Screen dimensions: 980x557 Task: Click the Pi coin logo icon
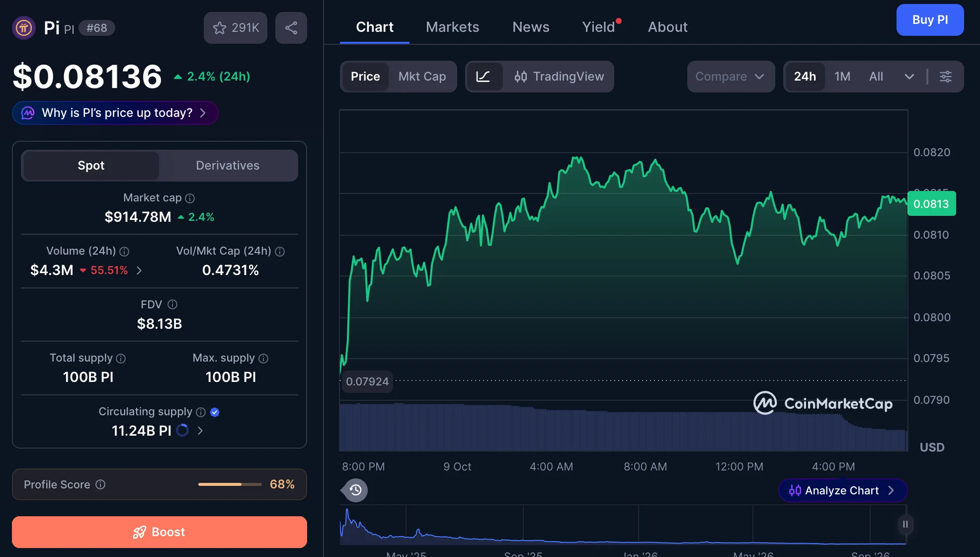24,28
